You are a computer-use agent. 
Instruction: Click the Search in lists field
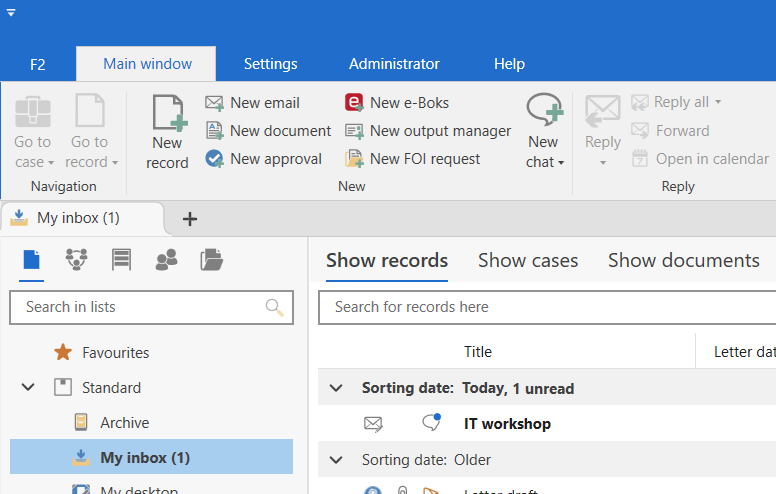click(151, 307)
